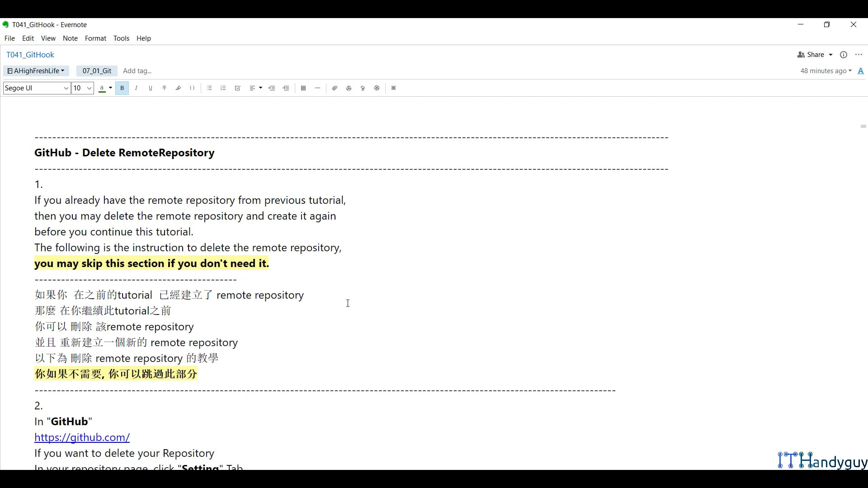Apply highlighter to selected text
This screenshot has height=488, width=868.
pos(179,88)
